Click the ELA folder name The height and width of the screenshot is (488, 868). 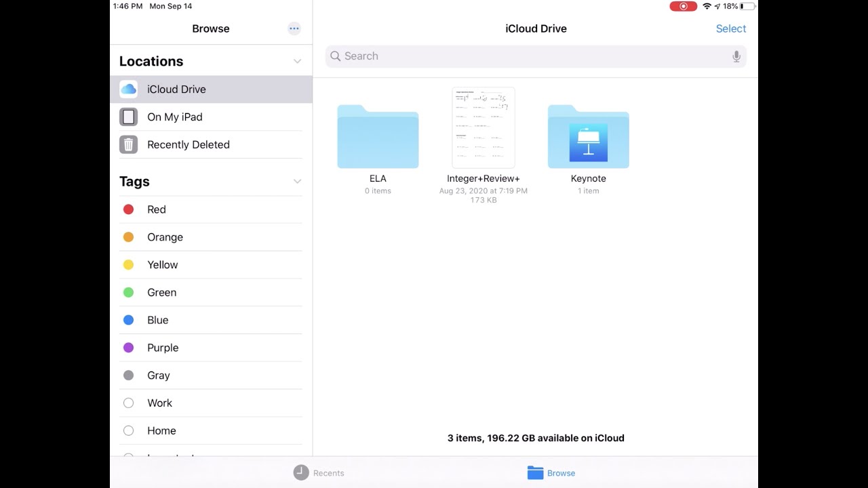(378, 178)
